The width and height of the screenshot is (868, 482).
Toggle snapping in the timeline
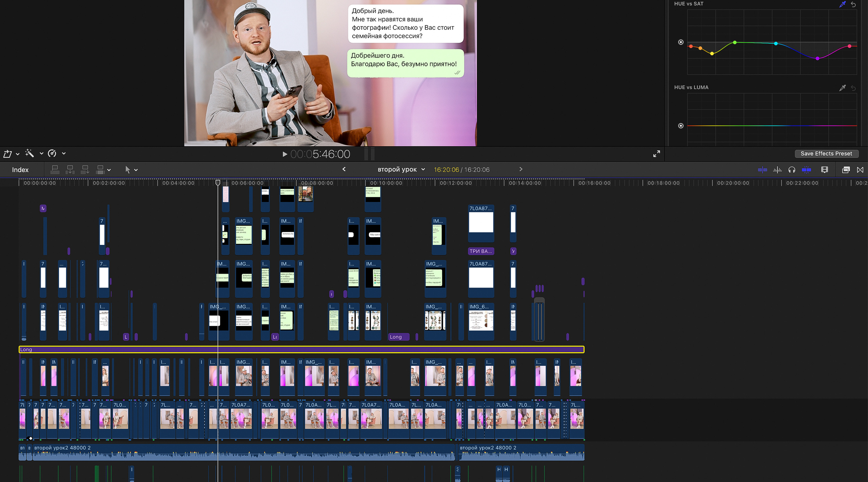pyautogui.click(x=806, y=170)
